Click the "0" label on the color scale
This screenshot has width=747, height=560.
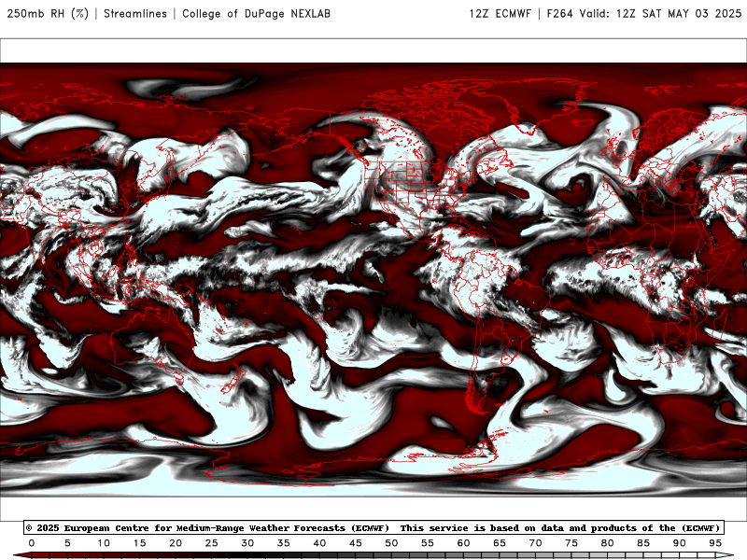(x=32, y=543)
